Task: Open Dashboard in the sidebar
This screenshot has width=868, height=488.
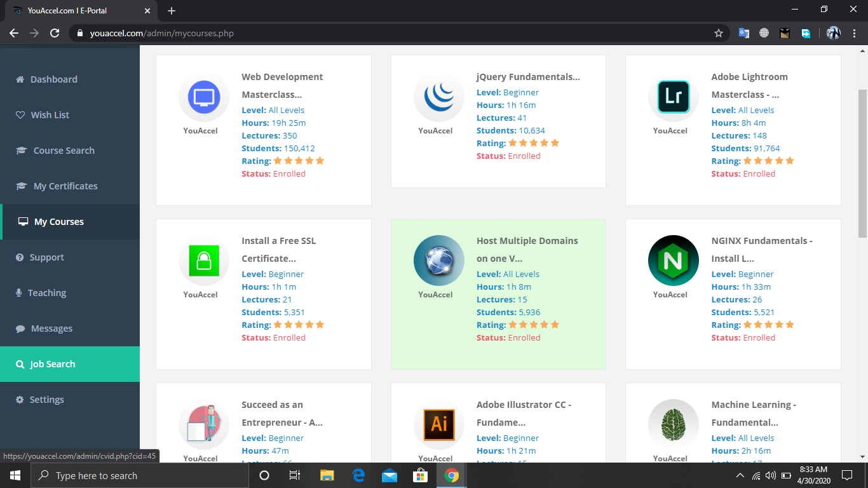Action: pos(53,79)
